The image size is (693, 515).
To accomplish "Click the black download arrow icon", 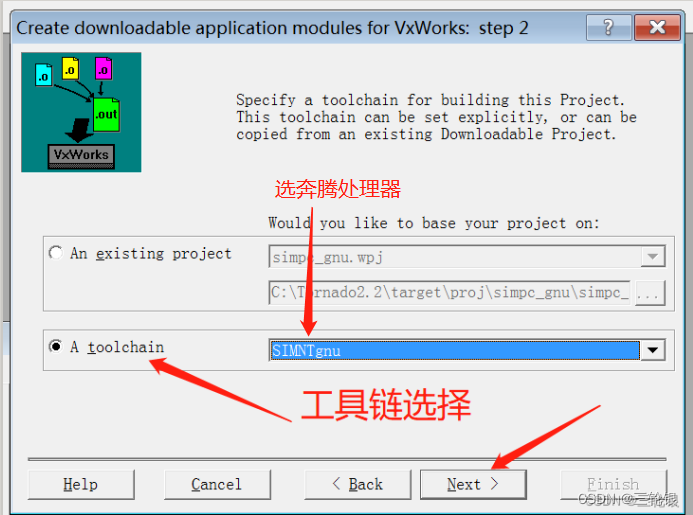I will click(78, 130).
